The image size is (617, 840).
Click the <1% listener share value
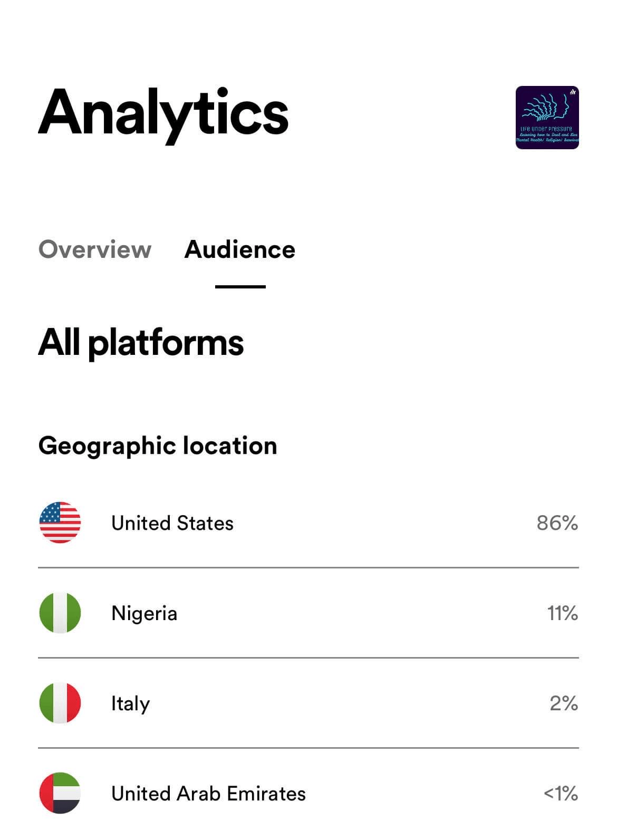[x=561, y=794]
